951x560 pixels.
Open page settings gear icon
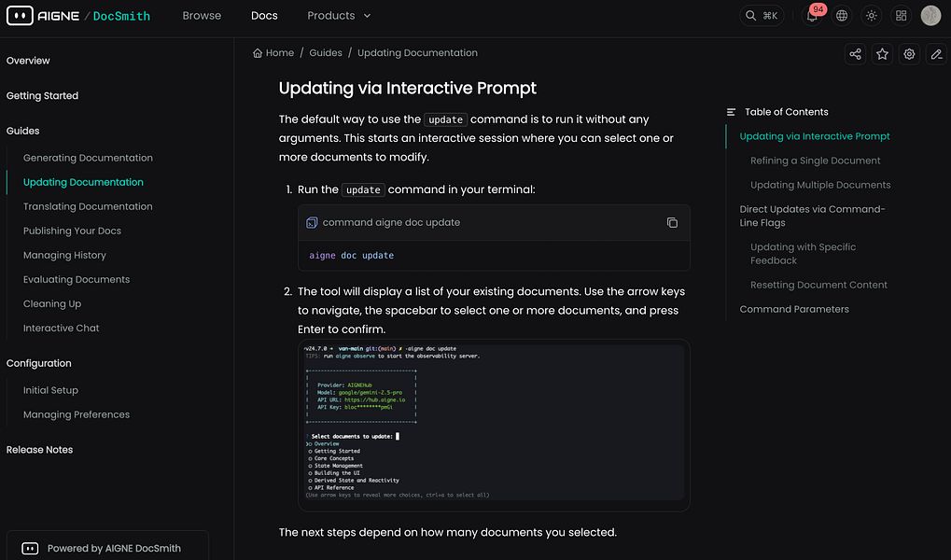pos(909,54)
